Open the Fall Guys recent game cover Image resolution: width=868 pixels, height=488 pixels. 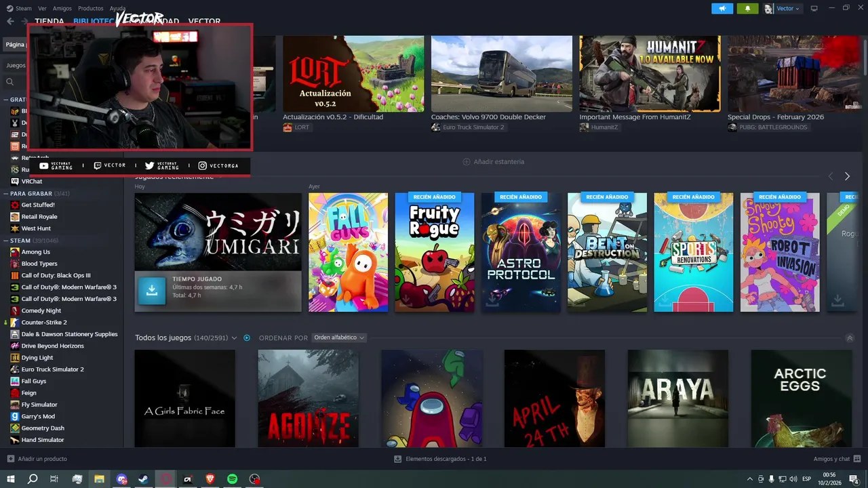[x=348, y=252]
